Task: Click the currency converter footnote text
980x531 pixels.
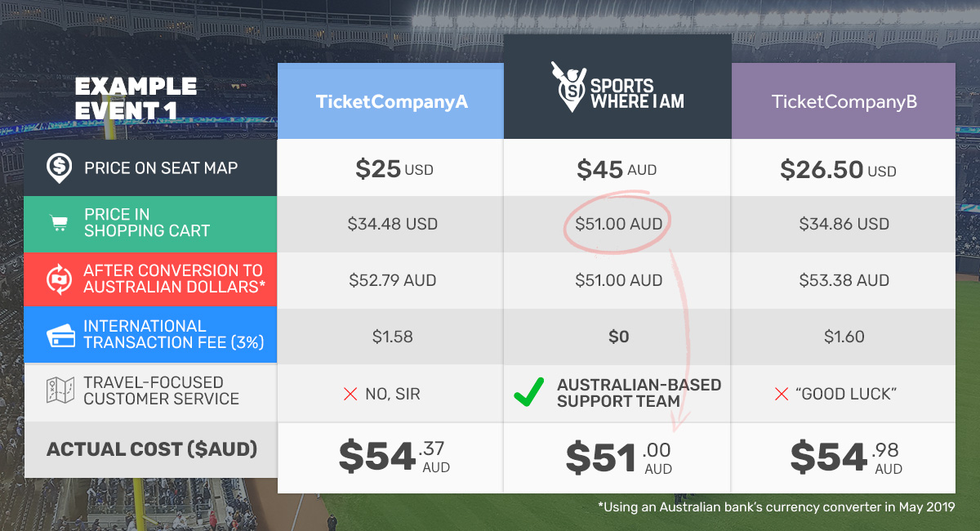Action: [776, 507]
